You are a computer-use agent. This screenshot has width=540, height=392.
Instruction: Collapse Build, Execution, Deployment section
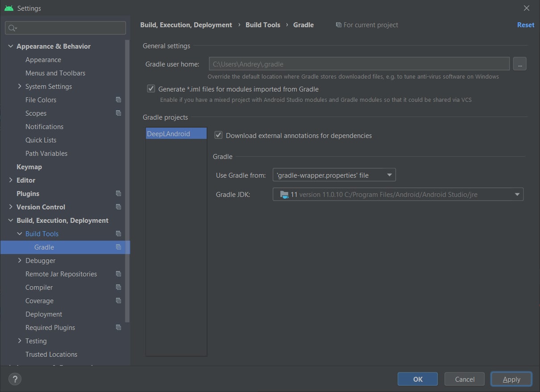coord(11,220)
